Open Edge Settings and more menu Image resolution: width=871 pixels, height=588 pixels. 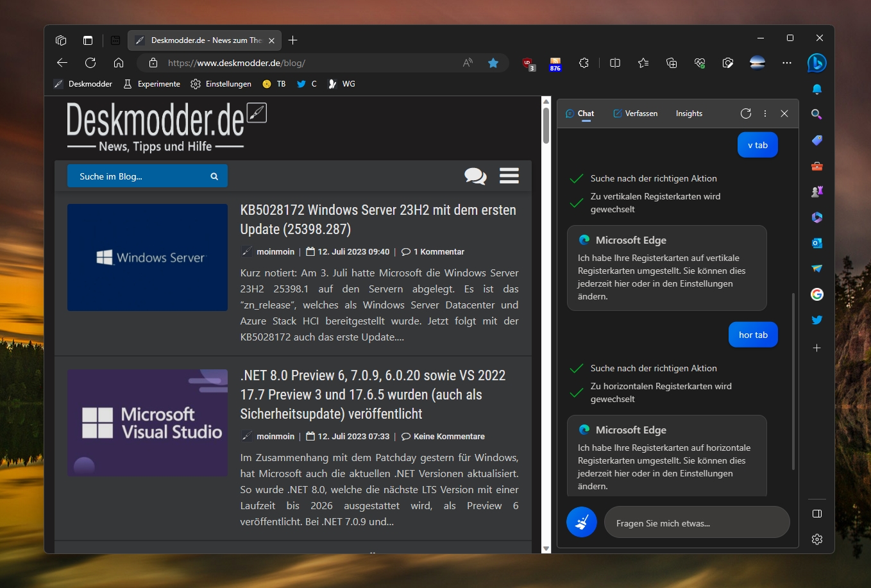click(787, 63)
